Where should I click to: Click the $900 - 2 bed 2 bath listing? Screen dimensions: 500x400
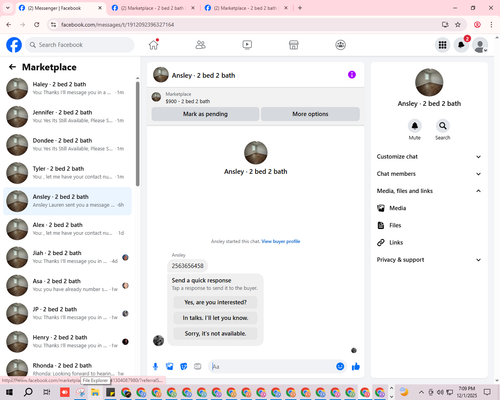pyautogui.click(x=188, y=101)
